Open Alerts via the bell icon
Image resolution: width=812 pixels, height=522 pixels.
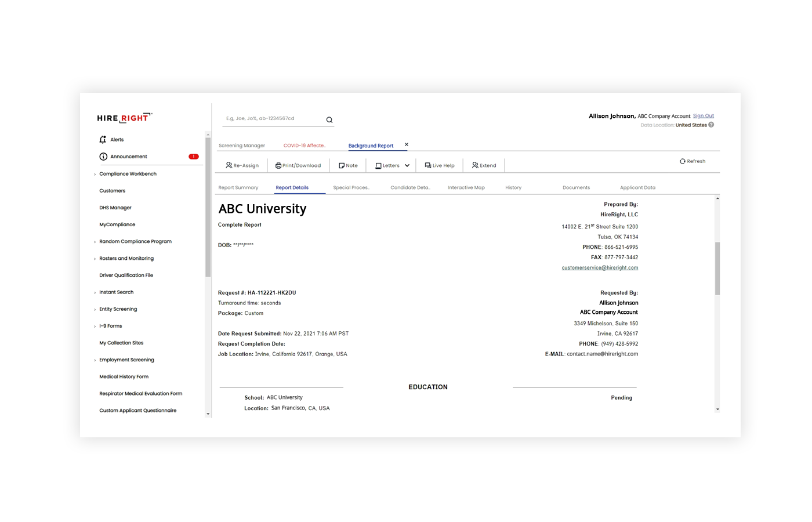point(102,139)
